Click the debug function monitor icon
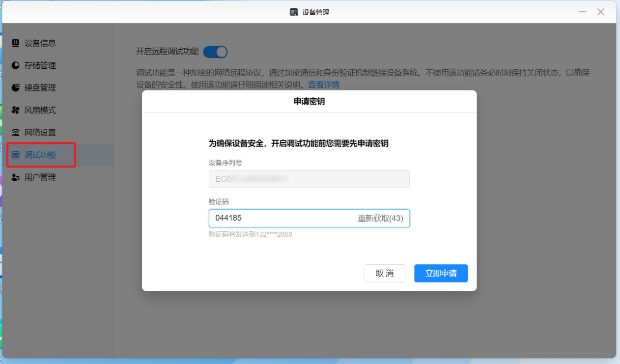620x364 pixels. pos(16,155)
